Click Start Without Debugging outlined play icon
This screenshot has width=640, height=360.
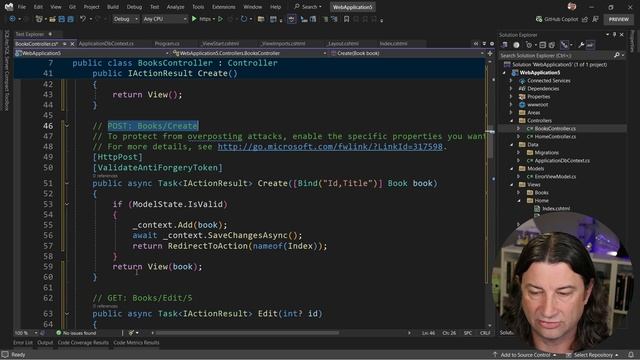pyautogui.click(x=220, y=19)
